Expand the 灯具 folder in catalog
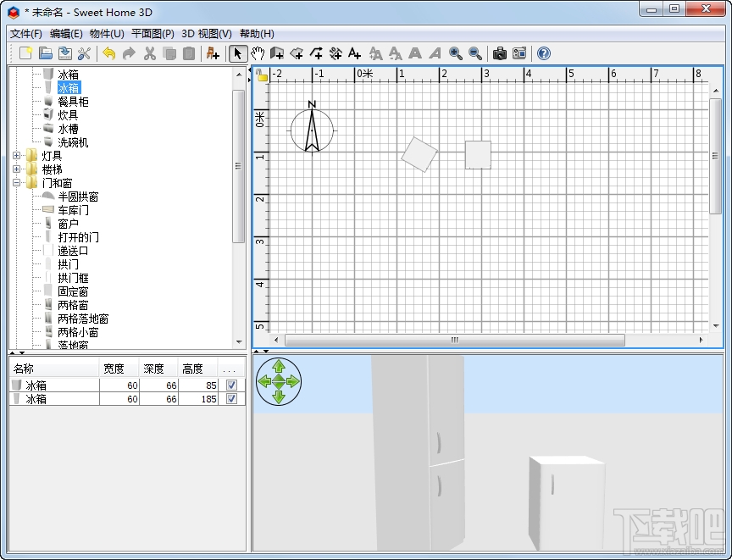 tap(17, 156)
